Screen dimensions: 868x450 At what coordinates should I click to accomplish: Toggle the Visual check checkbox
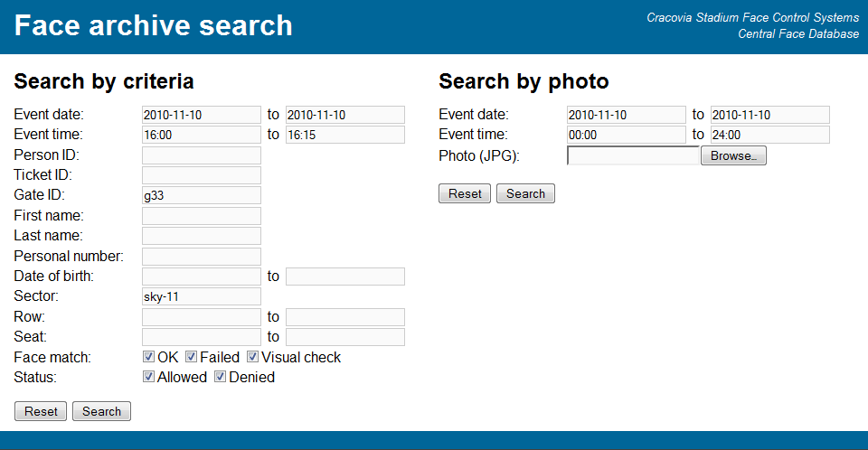pyautogui.click(x=252, y=356)
